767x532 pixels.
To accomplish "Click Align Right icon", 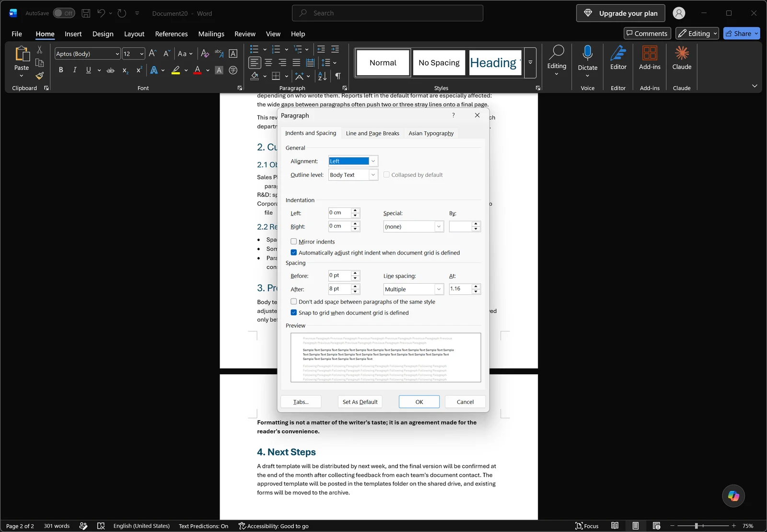I will 282,63.
